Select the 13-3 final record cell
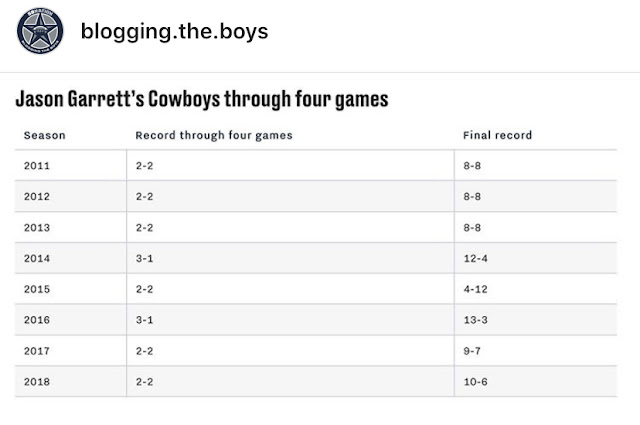640x425 pixels. pyautogui.click(x=475, y=320)
